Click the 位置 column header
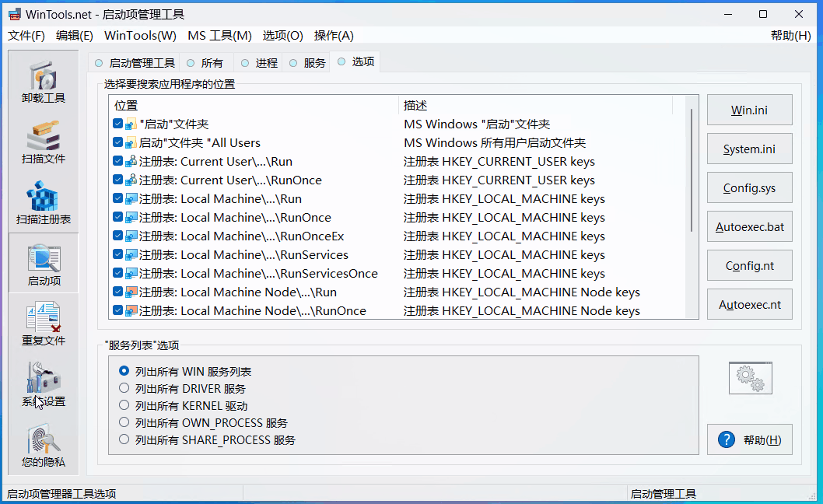Image resolution: width=823 pixels, height=504 pixels. tap(254, 106)
